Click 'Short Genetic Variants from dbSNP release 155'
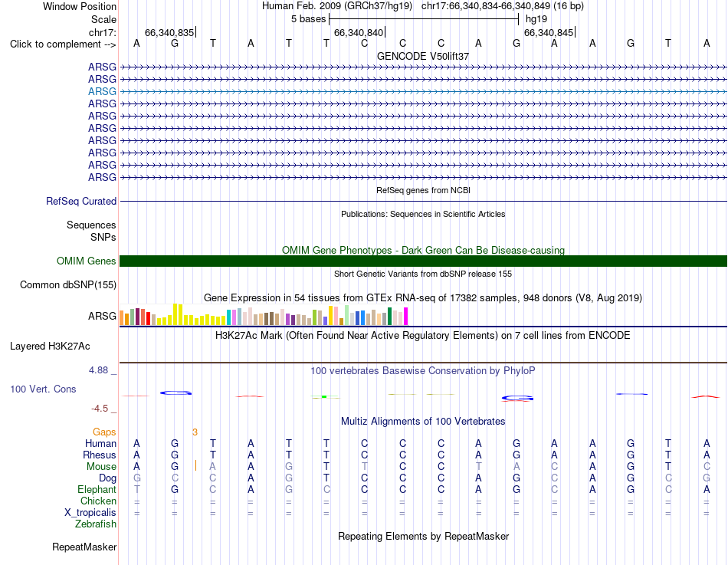The width and height of the screenshot is (728, 565). (423, 274)
